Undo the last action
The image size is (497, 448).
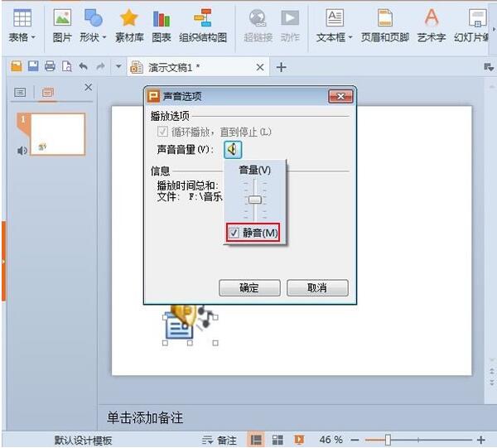coord(84,66)
